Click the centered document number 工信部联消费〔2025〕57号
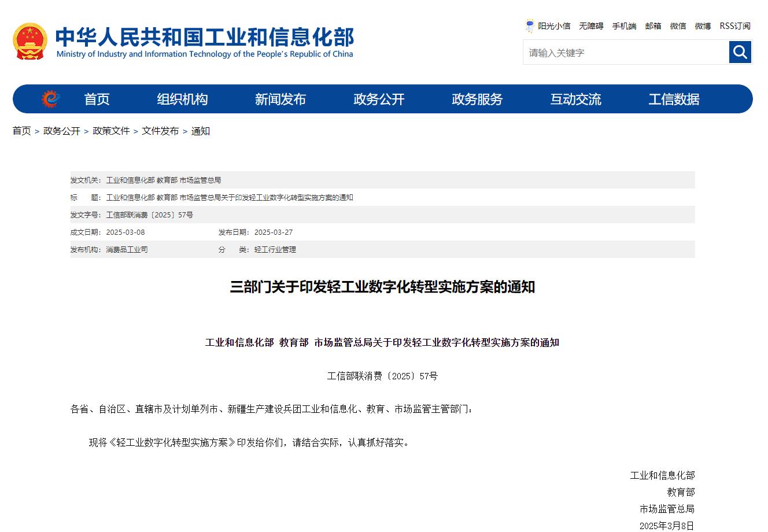The width and height of the screenshot is (768, 532). tap(382, 376)
